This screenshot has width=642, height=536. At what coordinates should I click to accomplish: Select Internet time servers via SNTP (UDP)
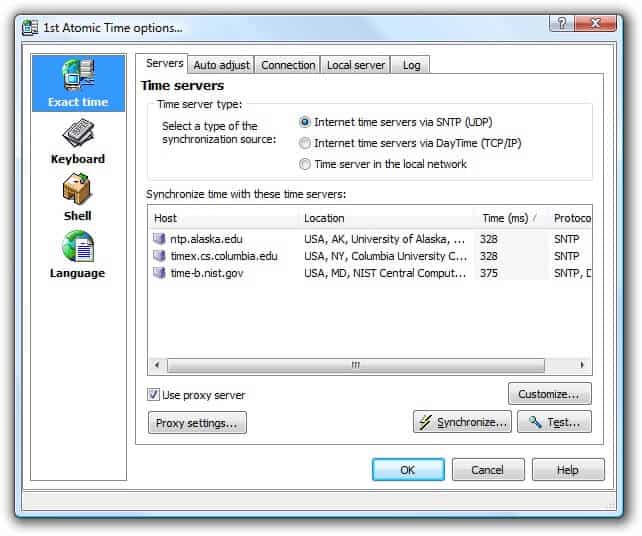pos(305,122)
